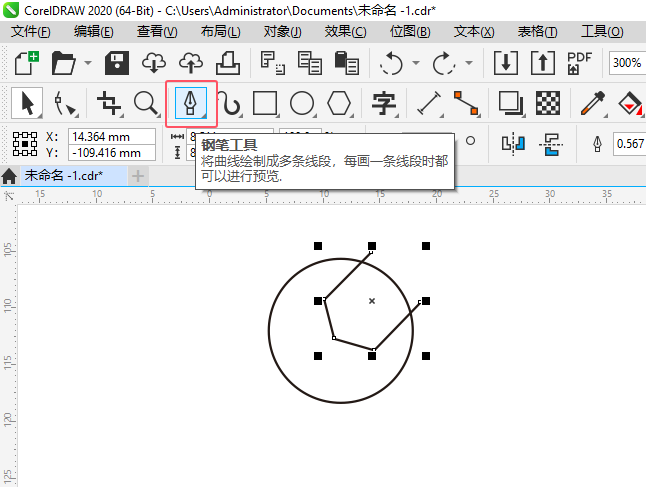Click the 300% zoom level box
This screenshot has height=487, width=646.
coord(627,63)
